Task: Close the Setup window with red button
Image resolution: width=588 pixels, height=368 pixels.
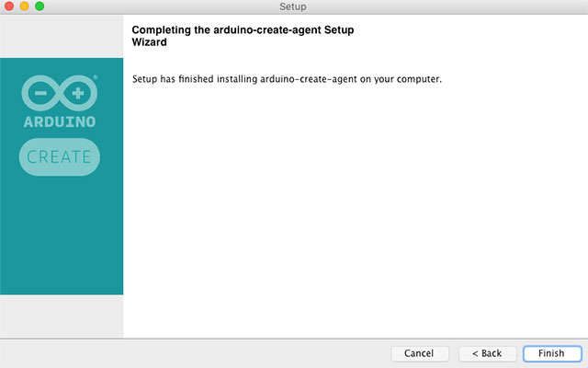Action: pyautogui.click(x=11, y=7)
